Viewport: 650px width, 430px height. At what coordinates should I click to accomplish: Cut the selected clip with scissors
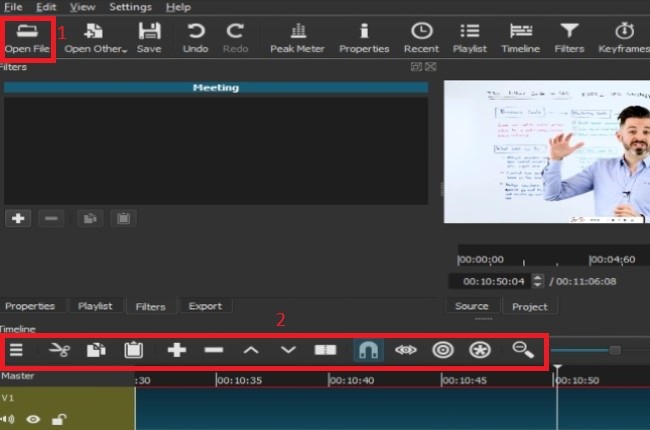click(59, 350)
